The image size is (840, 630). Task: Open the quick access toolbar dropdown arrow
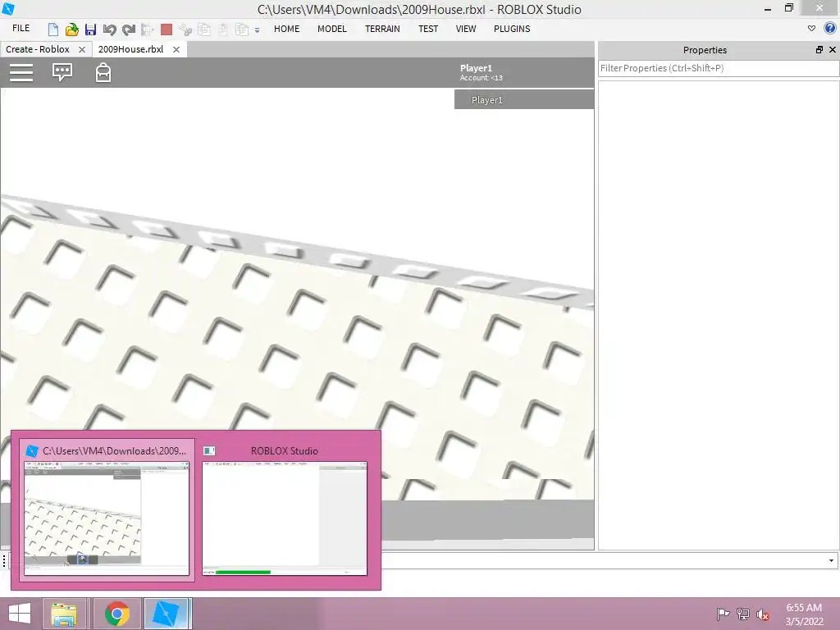pyautogui.click(x=257, y=30)
